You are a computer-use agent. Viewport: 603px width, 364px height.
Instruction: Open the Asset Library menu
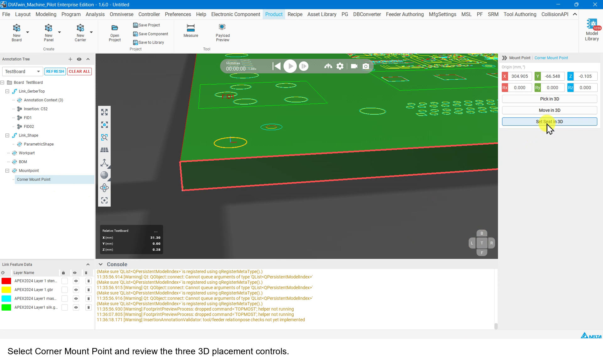pos(322,14)
